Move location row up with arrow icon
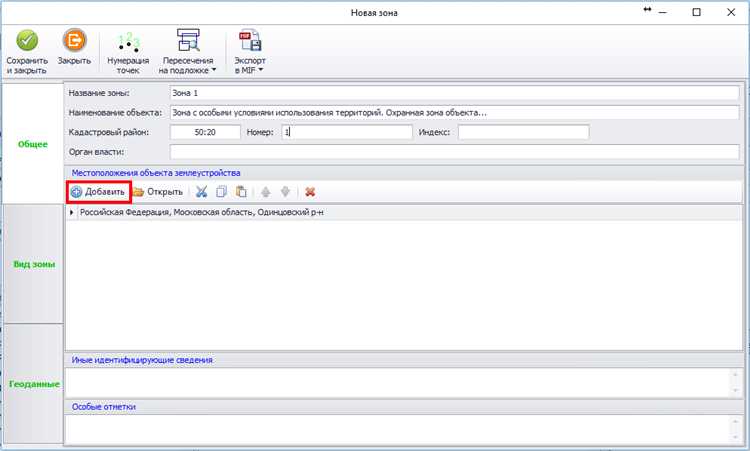The width and height of the screenshot is (750, 451). [266, 191]
